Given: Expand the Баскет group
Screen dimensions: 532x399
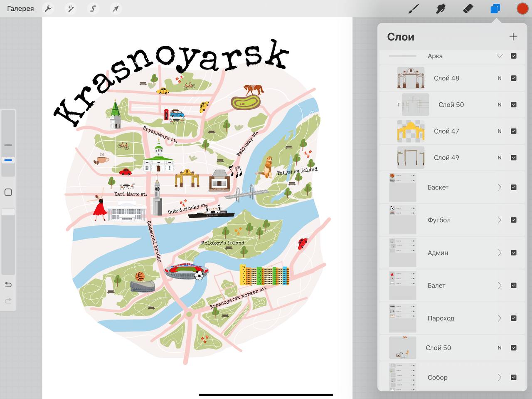Looking at the screenshot, I should click(x=500, y=187).
